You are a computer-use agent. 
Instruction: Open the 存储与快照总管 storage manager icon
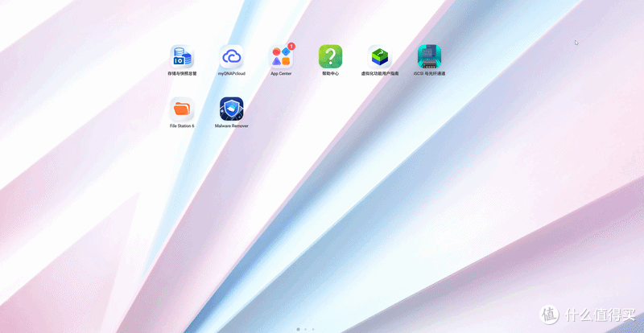tap(182, 56)
